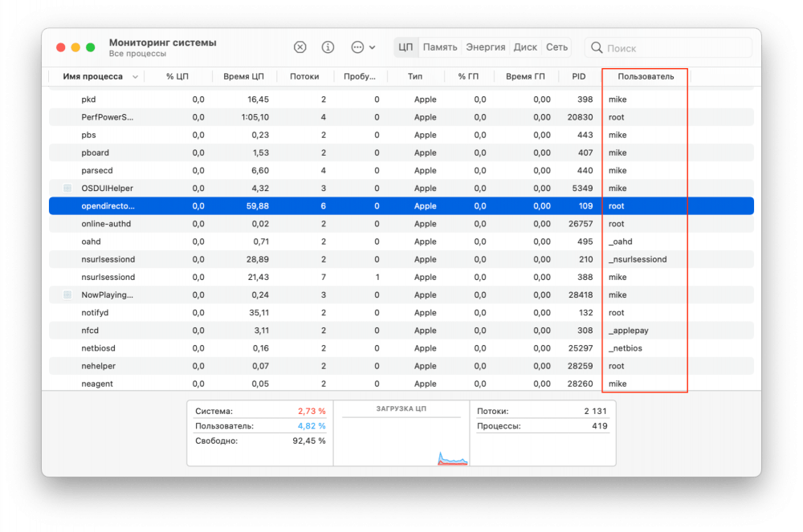Click the process info (i) icon

[x=328, y=47]
